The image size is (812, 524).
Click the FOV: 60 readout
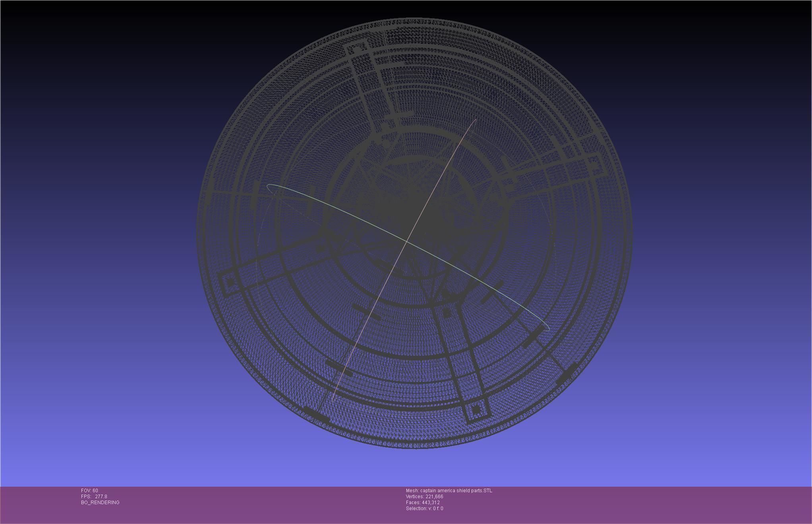point(89,491)
